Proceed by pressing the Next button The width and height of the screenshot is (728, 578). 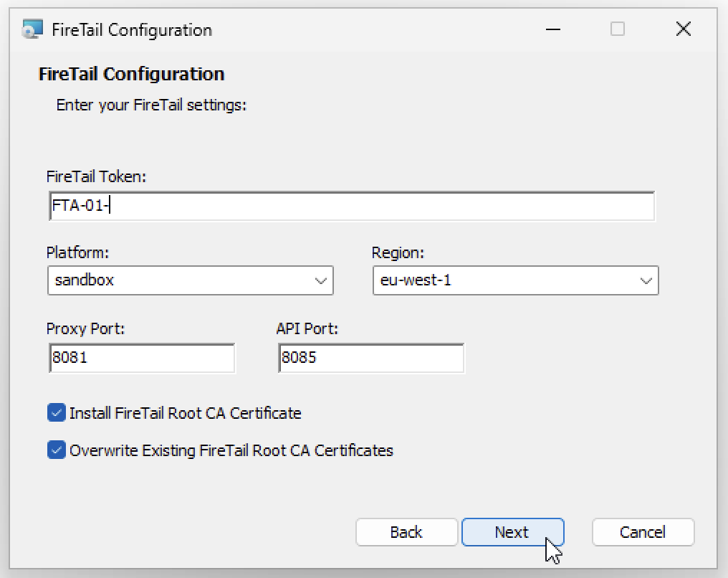click(512, 532)
